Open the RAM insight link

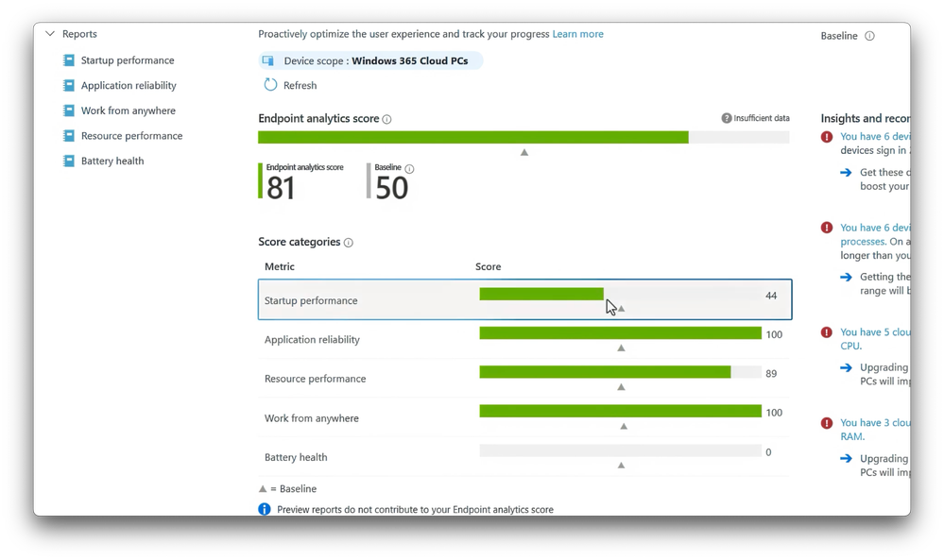coord(875,430)
